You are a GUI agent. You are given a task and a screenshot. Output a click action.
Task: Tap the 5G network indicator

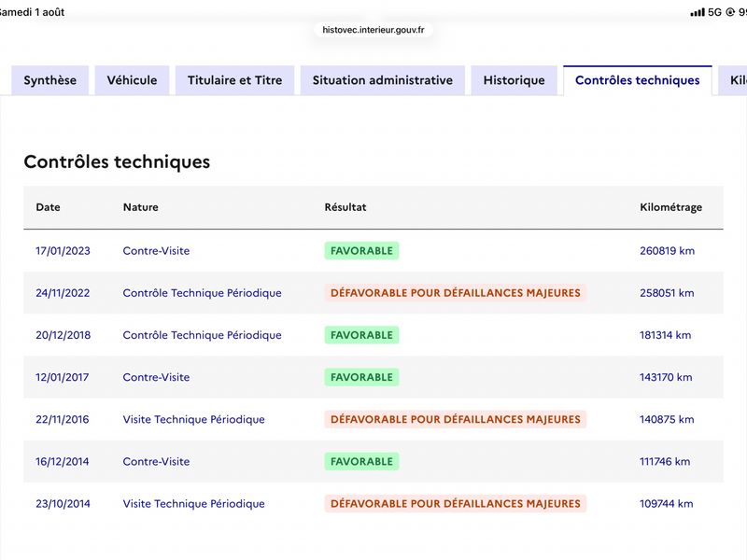(714, 12)
